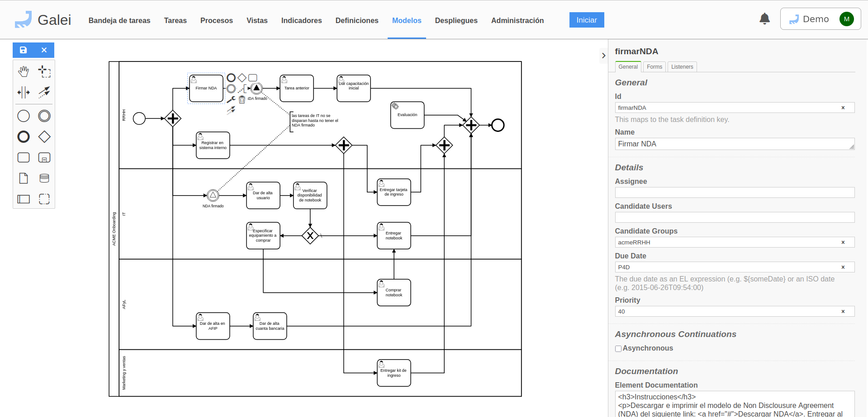
Task: Open the Demo account dropdown
Action: coord(820,19)
